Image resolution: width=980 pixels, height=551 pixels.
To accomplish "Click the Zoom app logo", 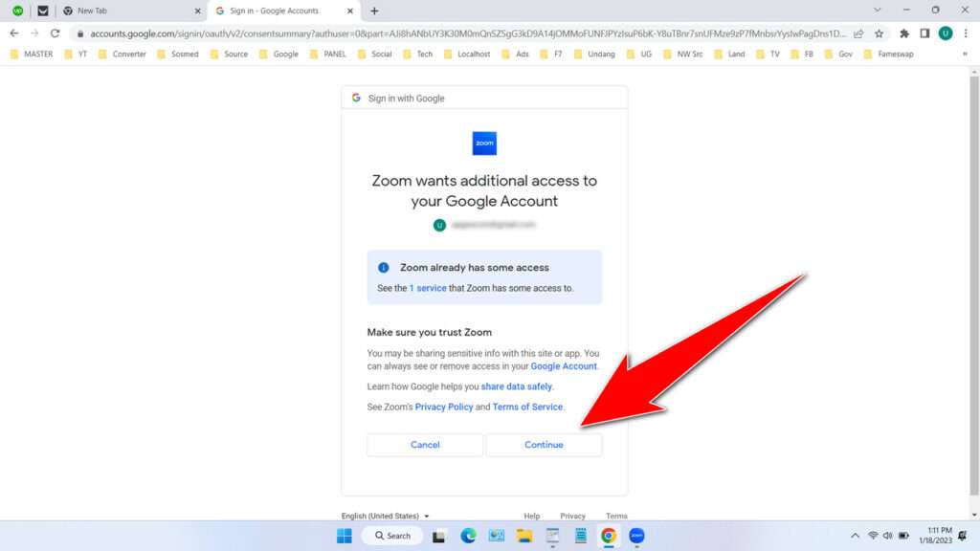I will click(484, 143).
